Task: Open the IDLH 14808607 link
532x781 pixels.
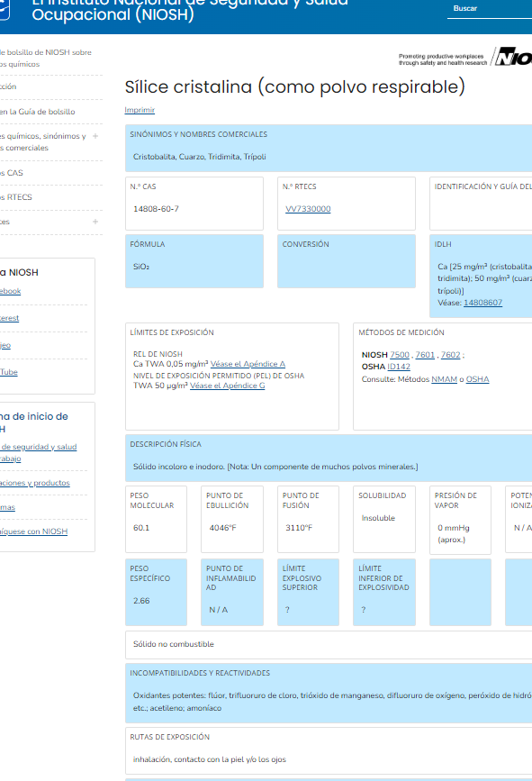Action: (482, 303)
